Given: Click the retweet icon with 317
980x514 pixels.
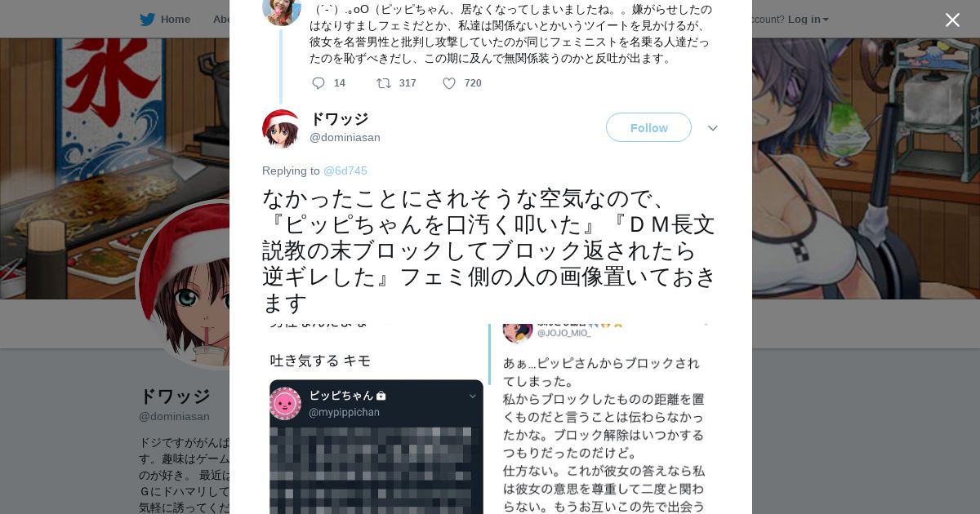Looking at the screenshot, I should pyautogui.click(x=383, y=83).
